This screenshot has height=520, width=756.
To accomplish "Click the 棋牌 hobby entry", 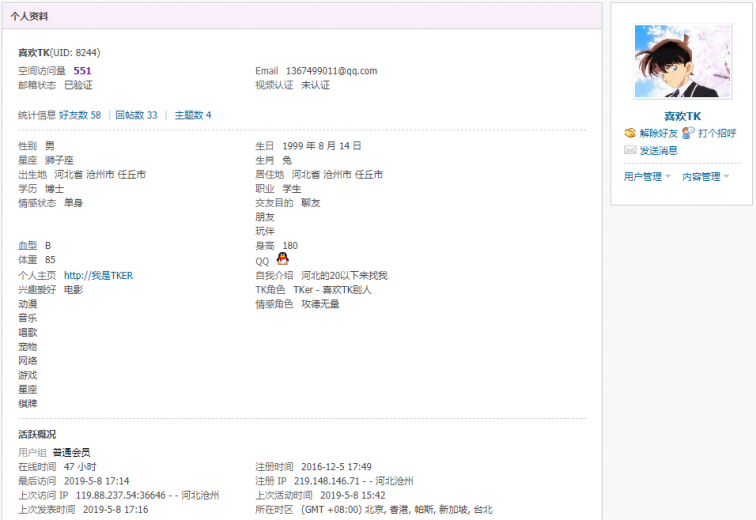I will (27, 403).
